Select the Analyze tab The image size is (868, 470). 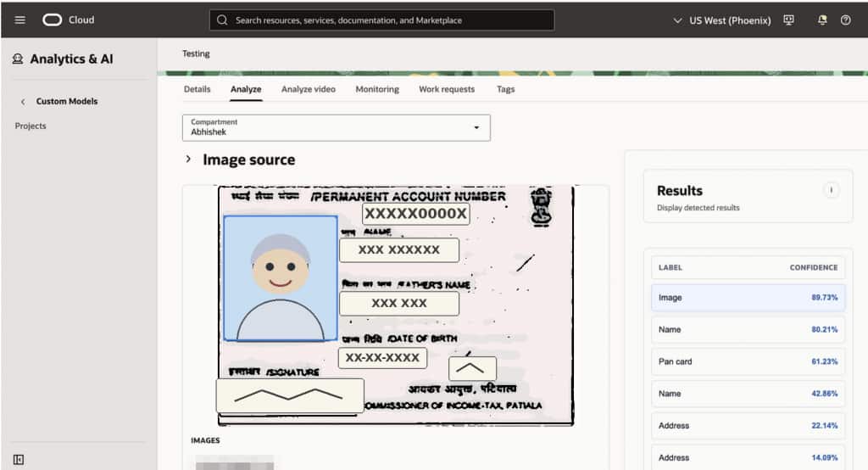[246, 89]
